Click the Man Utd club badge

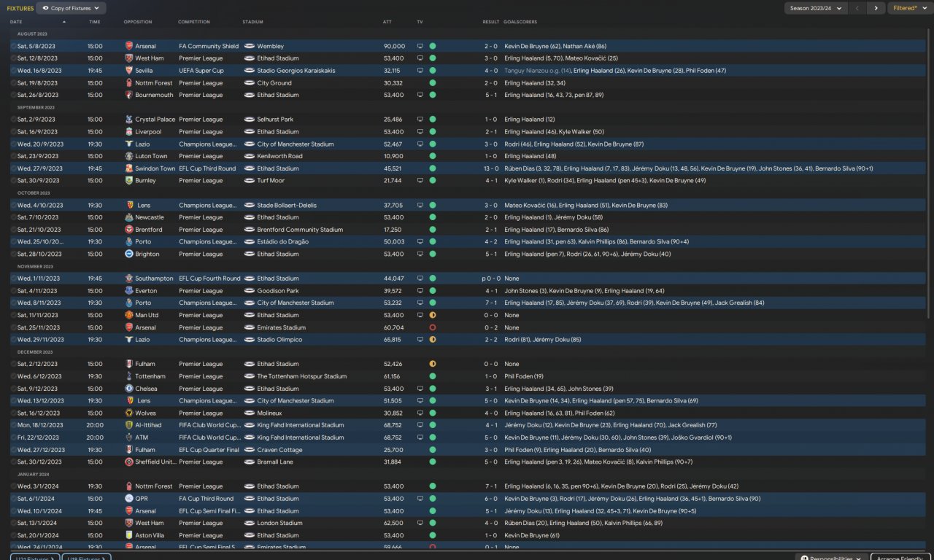[129, 315]
